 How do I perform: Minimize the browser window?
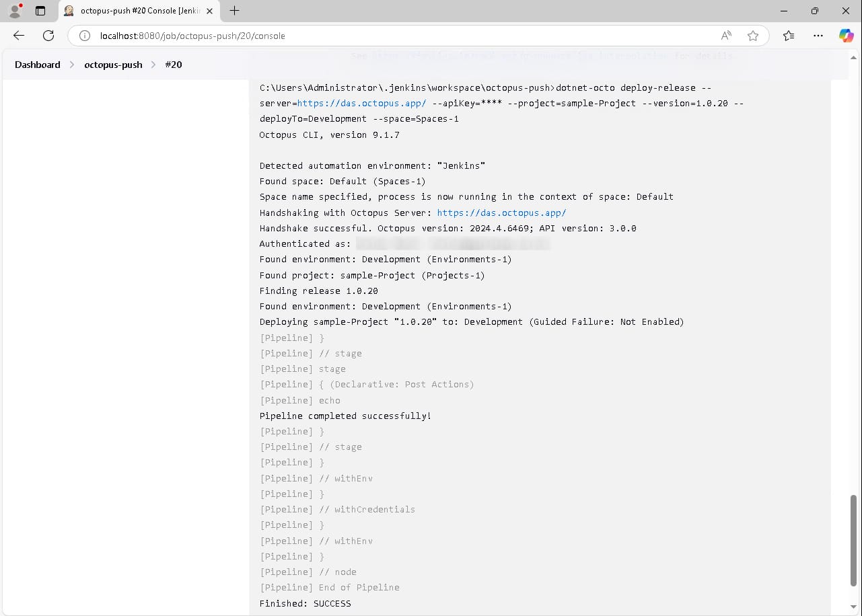(784, 11)
